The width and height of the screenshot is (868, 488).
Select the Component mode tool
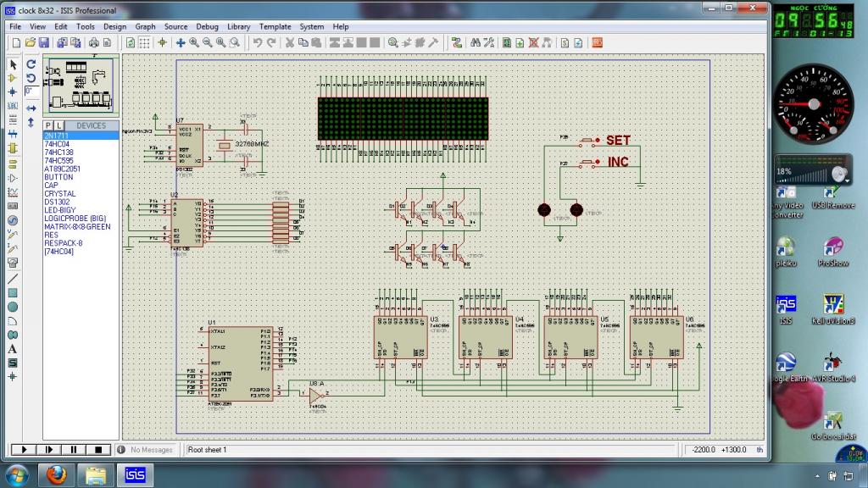coord(13,78)
